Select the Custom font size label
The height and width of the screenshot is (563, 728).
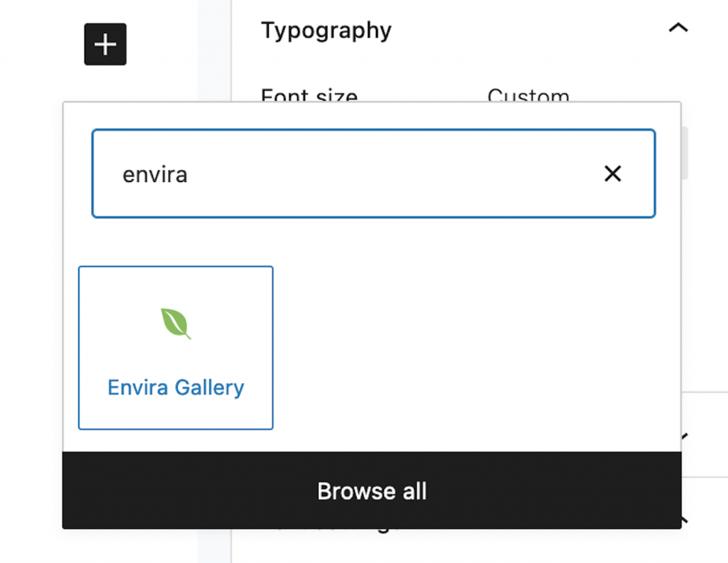pyautogui.click(x=528, y=95)
